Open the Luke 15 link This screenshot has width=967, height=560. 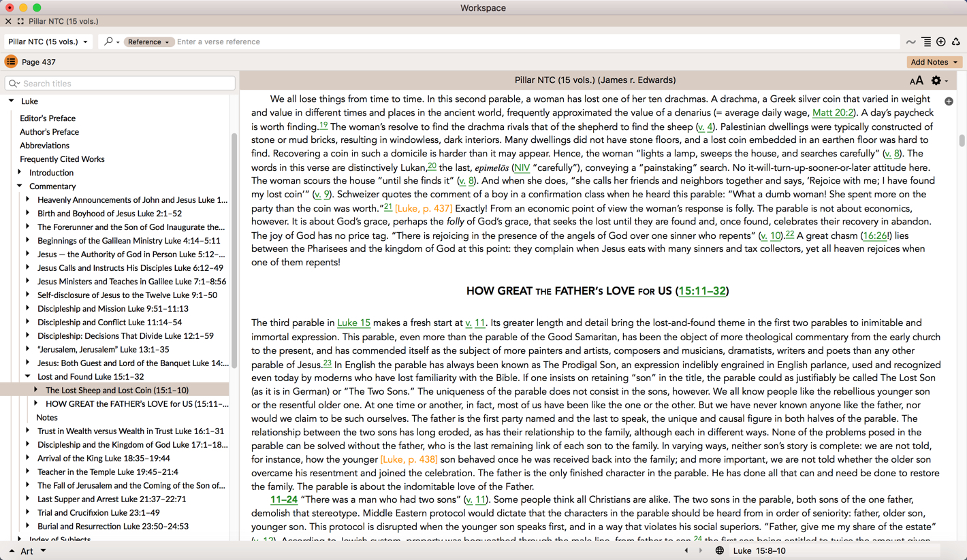(x=354, y=323)
